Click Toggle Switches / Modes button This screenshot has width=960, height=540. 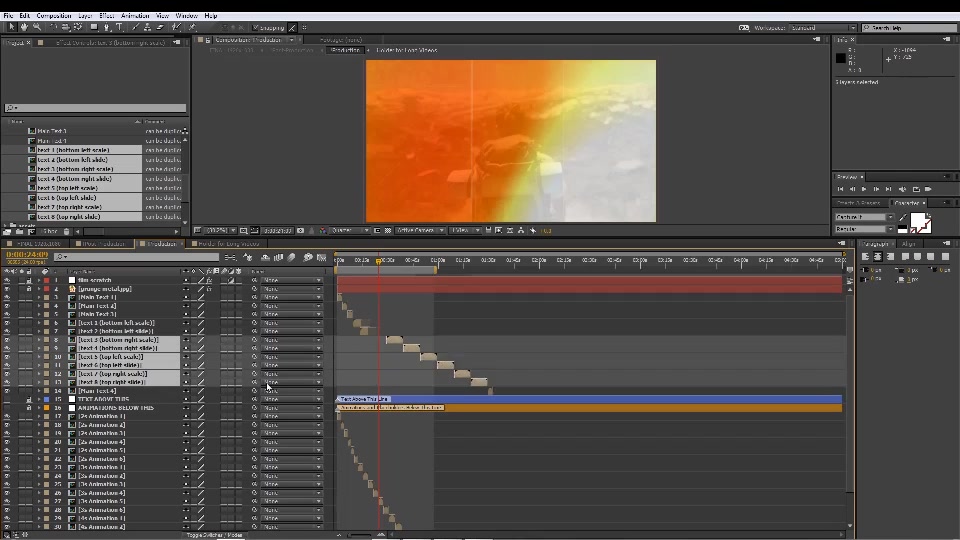[214, 535]
